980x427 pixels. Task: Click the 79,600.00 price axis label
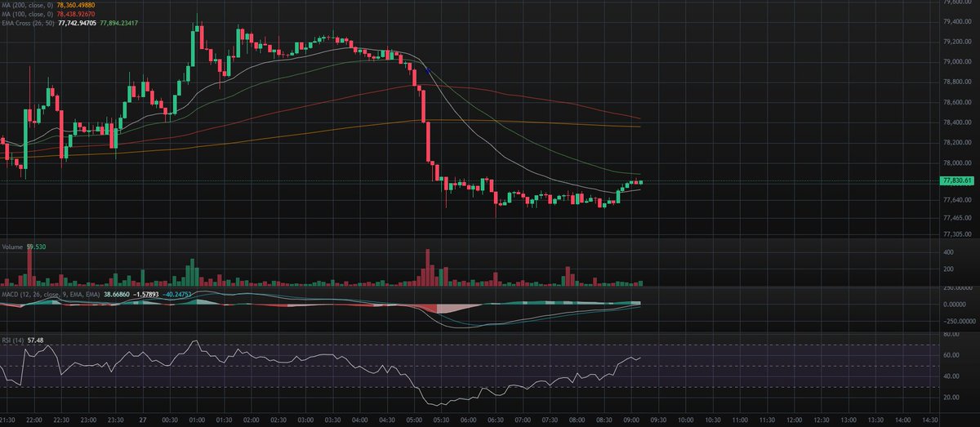955,2
